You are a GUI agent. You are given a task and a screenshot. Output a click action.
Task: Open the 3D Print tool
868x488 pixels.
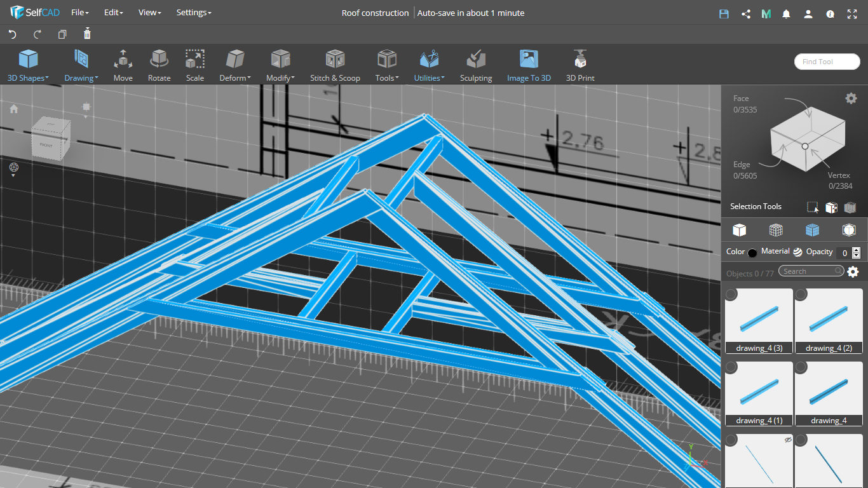[x=580, y=66]
